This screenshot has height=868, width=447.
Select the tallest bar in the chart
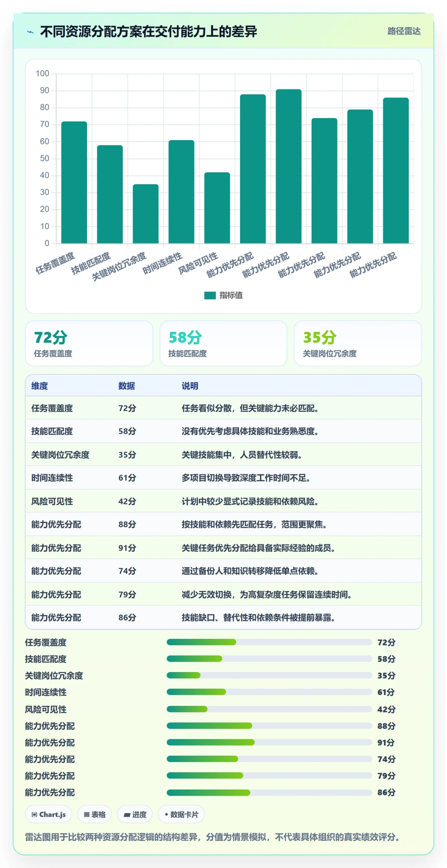[289, 166]
